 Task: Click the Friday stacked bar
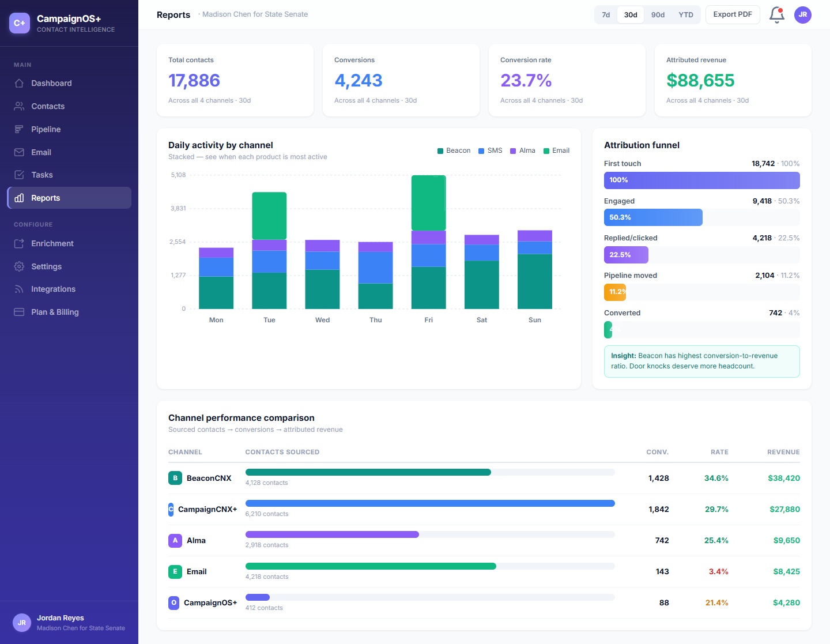428,242
